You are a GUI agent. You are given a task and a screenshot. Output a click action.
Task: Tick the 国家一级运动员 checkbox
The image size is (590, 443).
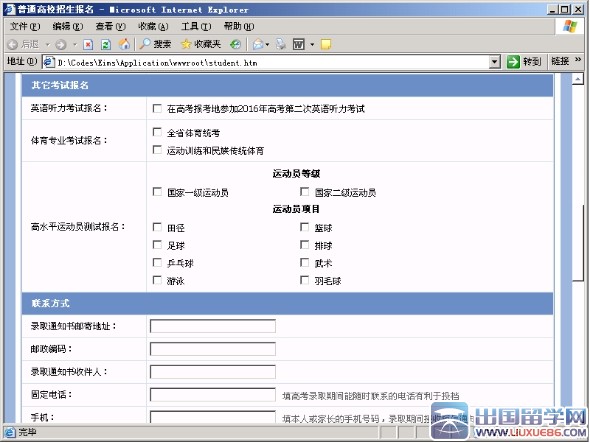157,192
